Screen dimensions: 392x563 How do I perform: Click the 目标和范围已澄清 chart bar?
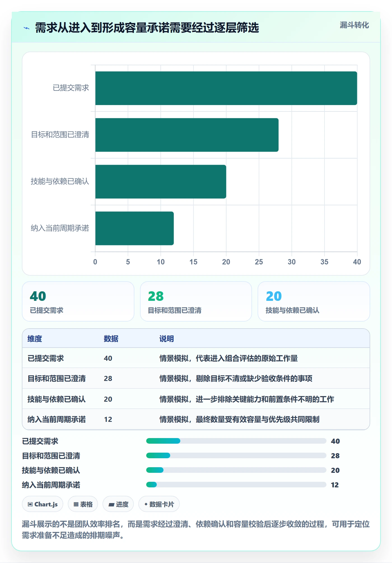[x=187, y=135]
